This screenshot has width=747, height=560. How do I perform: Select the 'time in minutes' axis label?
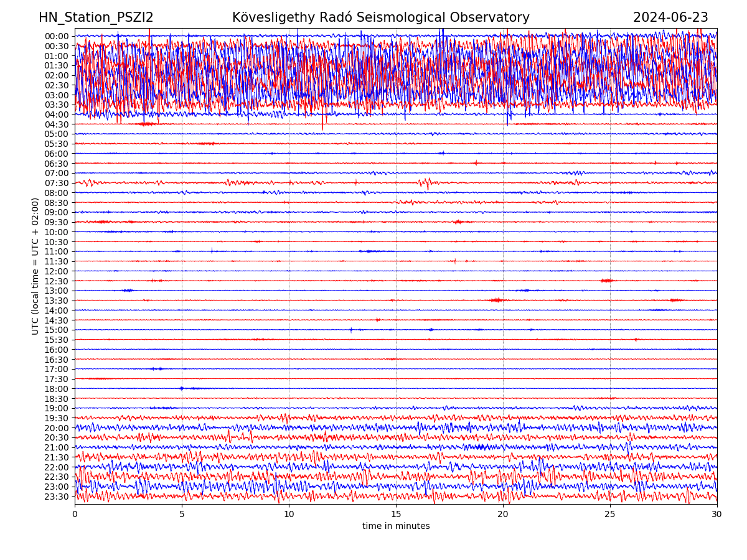click(396, 526)
